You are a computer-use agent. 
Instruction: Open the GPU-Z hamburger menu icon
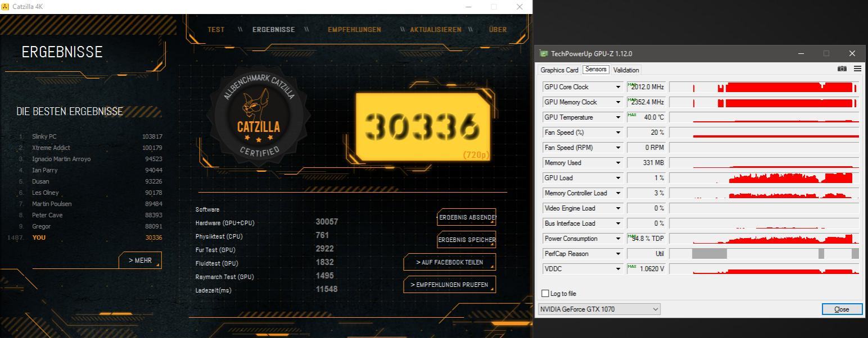pos(857,68)
